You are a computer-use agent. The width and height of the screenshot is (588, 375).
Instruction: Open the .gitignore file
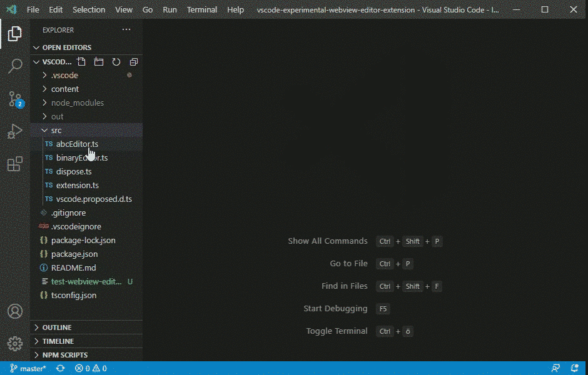(86, 212)
